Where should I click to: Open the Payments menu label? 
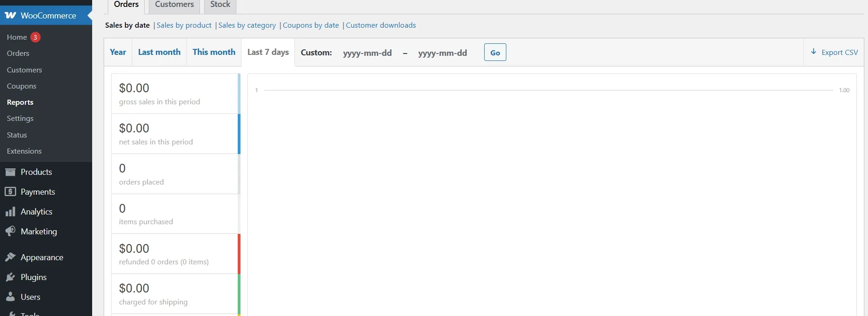coord(38,192)
